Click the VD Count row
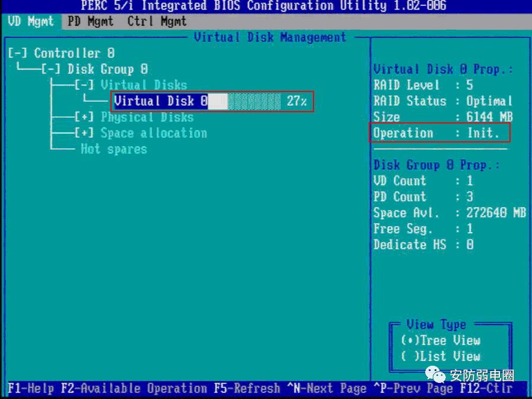This screenshot has width=532, height=399. 423,181
